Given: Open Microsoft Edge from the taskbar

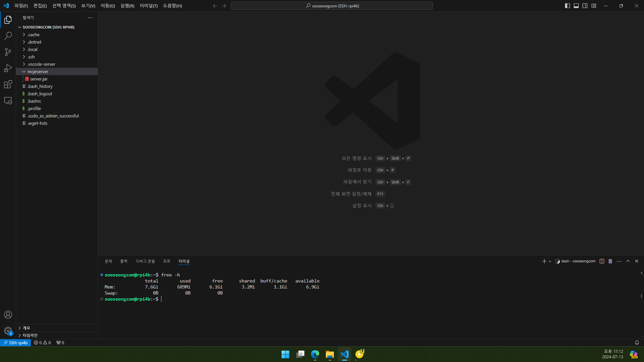Looking at the screenshot, I should (x=315, y=354).
